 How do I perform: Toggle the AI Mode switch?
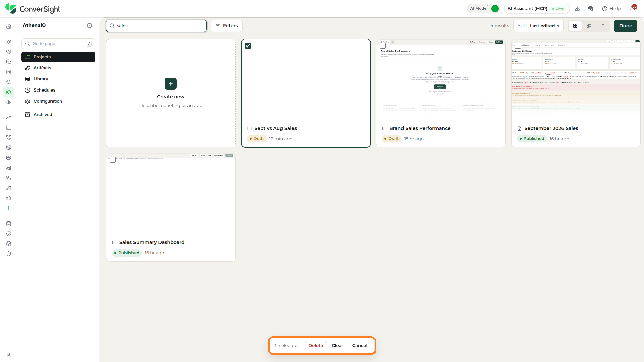(495, 9)
